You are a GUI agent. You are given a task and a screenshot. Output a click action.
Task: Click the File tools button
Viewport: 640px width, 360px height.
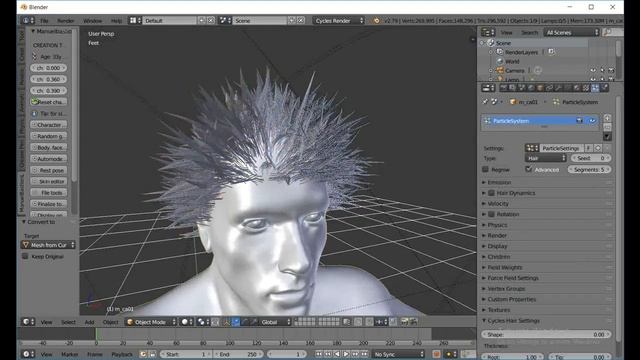[x=49, y=192]
